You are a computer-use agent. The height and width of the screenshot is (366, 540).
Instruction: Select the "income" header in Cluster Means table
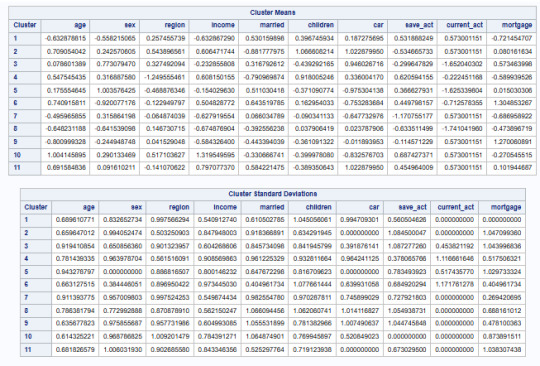[x=223, y=25]
